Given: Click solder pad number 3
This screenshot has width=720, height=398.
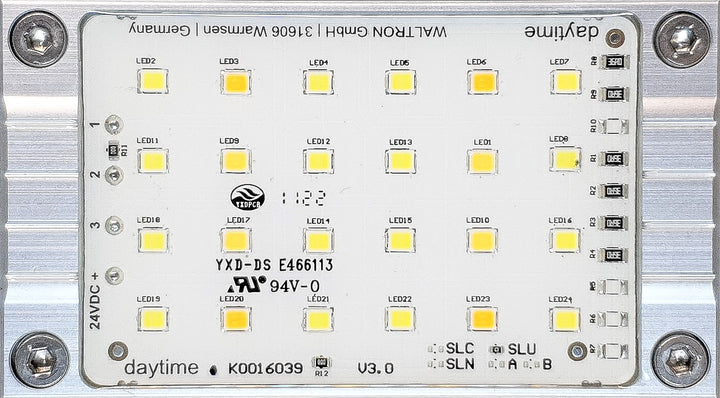Looking at the screenshot, I should click(x=114, y=225).
